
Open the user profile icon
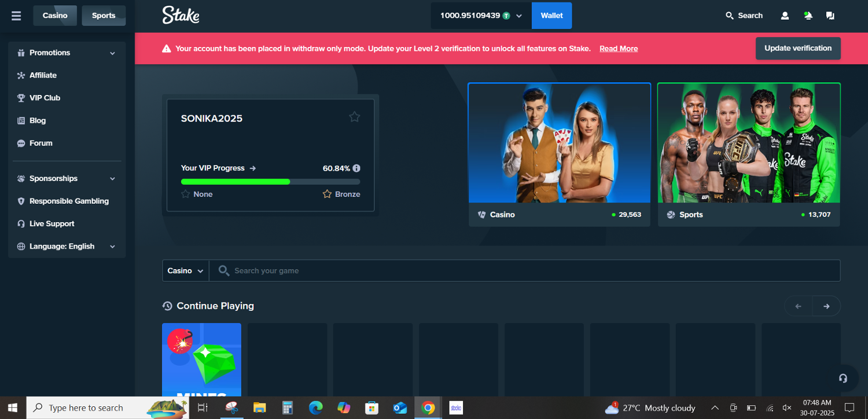click(785, 16)
